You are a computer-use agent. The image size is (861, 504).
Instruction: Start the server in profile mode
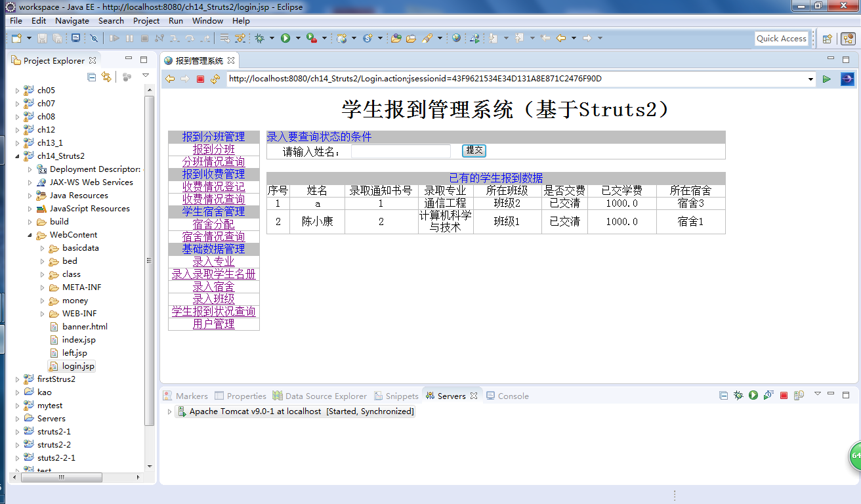click(768, 396)
